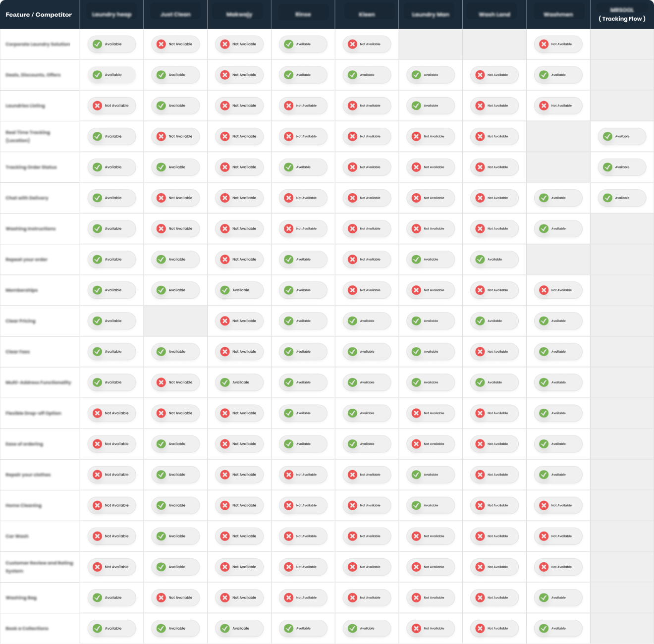This screenshot has width=654, height=644.
Task: Click the Multi-Address Functionality row label
Action: tap(38, 382)
